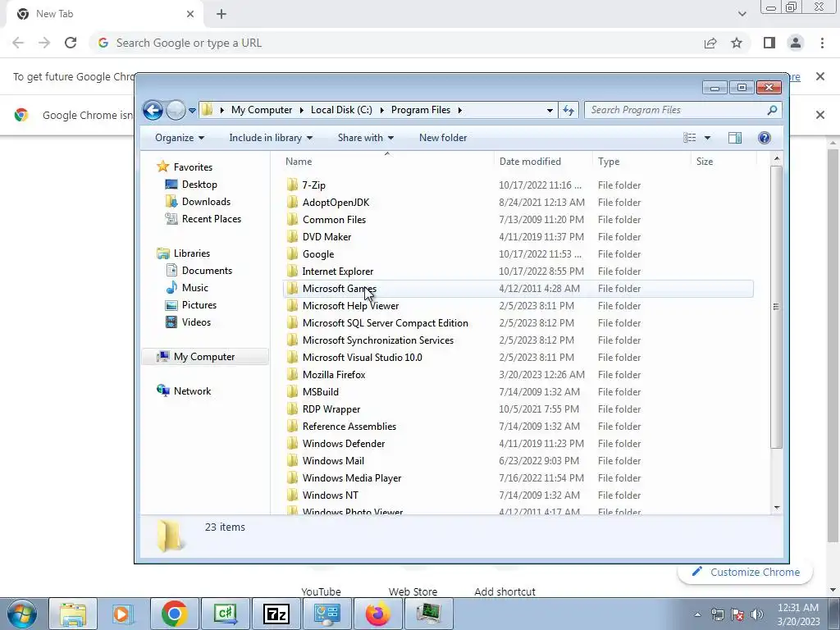Select the Internet Explorer folder
The width and height of the screenshot is (840, 630).
[338, 271]
